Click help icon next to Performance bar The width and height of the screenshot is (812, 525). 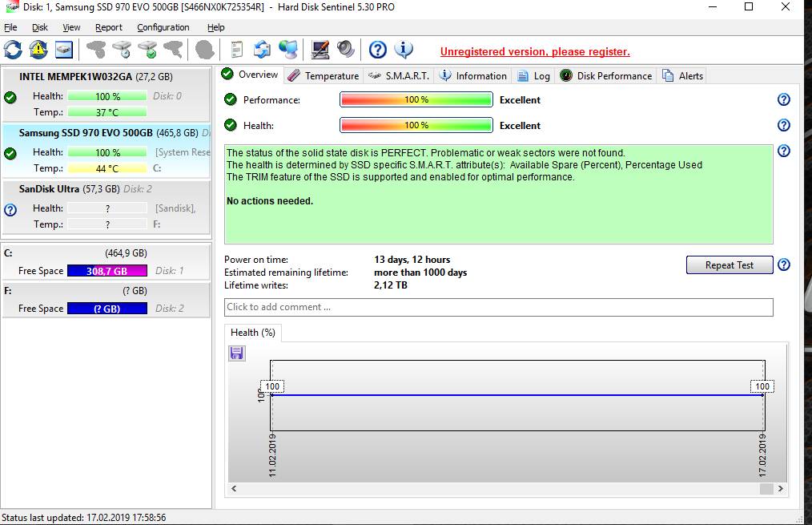783,99
